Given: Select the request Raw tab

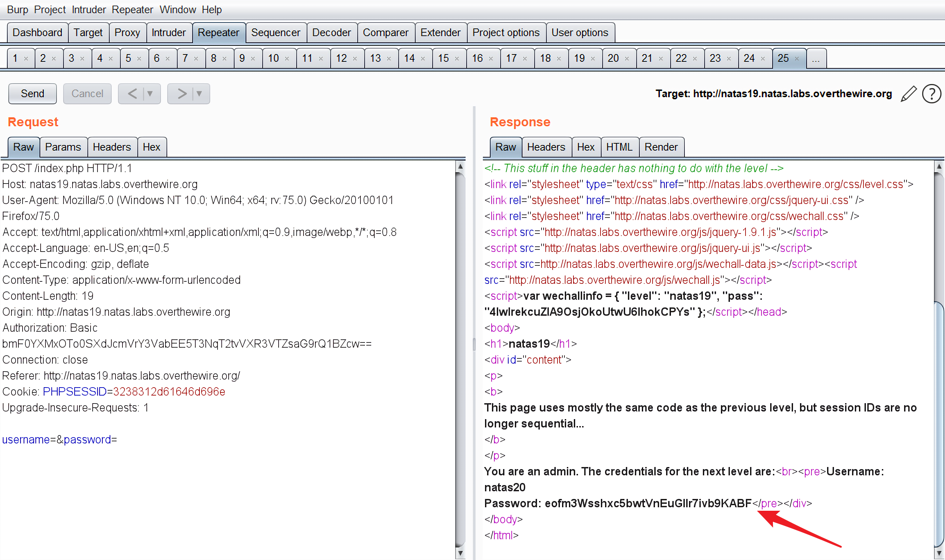Looking at the screenshot, I should [23, 147].
